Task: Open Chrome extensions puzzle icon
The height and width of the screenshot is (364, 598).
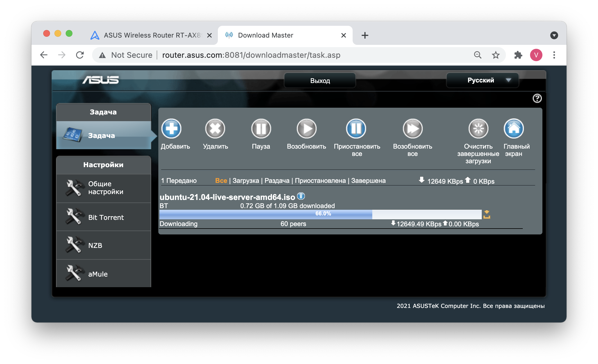Action: (x=518, y=55)
